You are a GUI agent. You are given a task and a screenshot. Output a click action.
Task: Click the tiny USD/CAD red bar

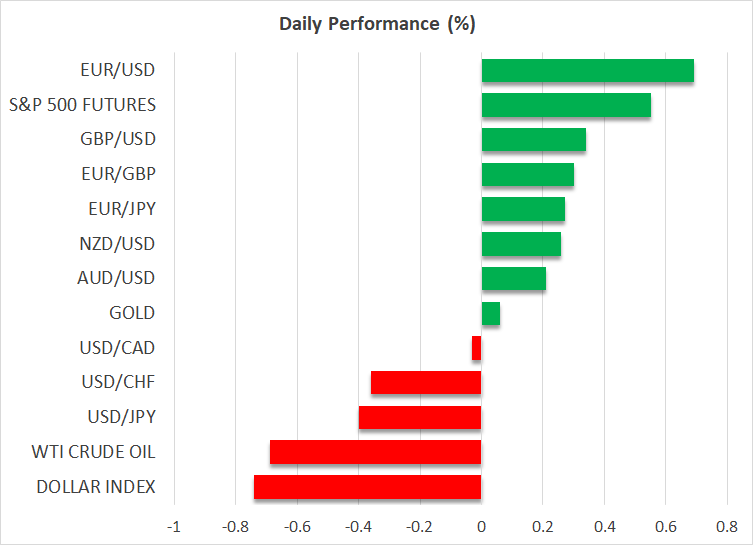coord(477,348)
